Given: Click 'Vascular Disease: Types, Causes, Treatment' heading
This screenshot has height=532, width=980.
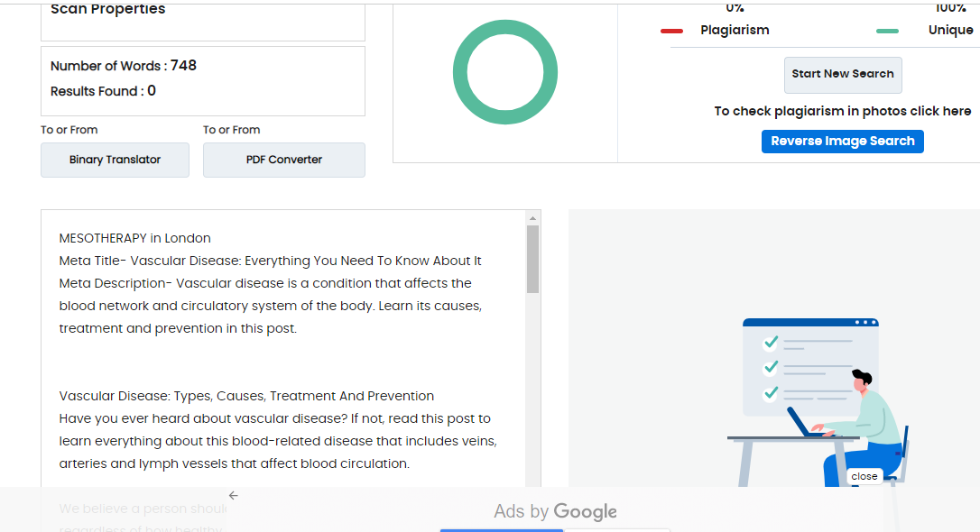Looking at the screenshot, I should click(x=246, y=396).
